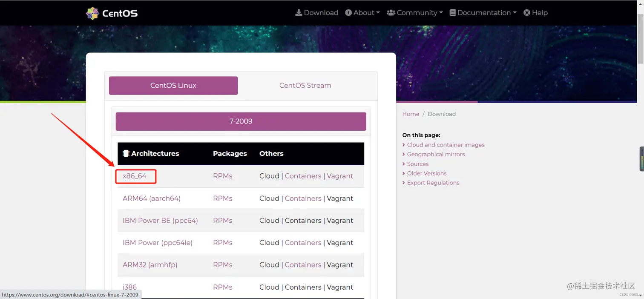Jump to Cloud and container images section

pos(446,145)
